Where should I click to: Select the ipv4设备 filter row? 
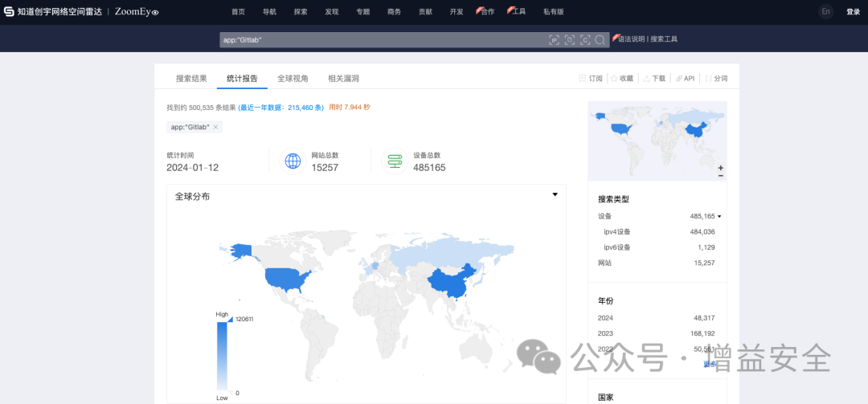coord(659,232)
